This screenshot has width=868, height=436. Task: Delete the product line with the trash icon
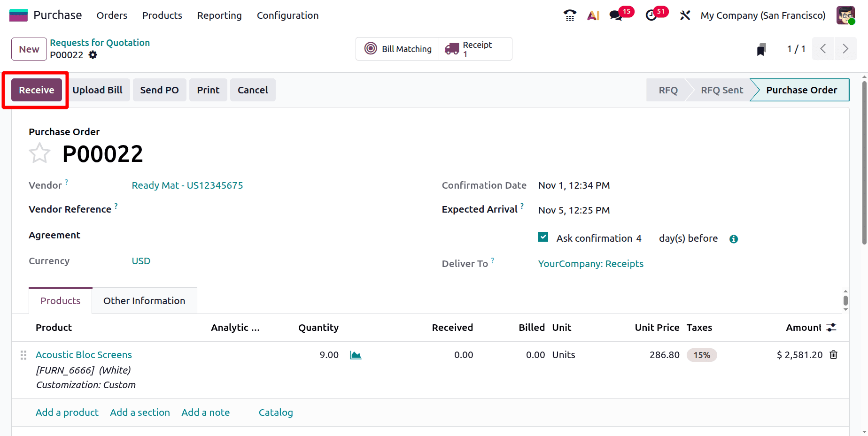[833, 355]
